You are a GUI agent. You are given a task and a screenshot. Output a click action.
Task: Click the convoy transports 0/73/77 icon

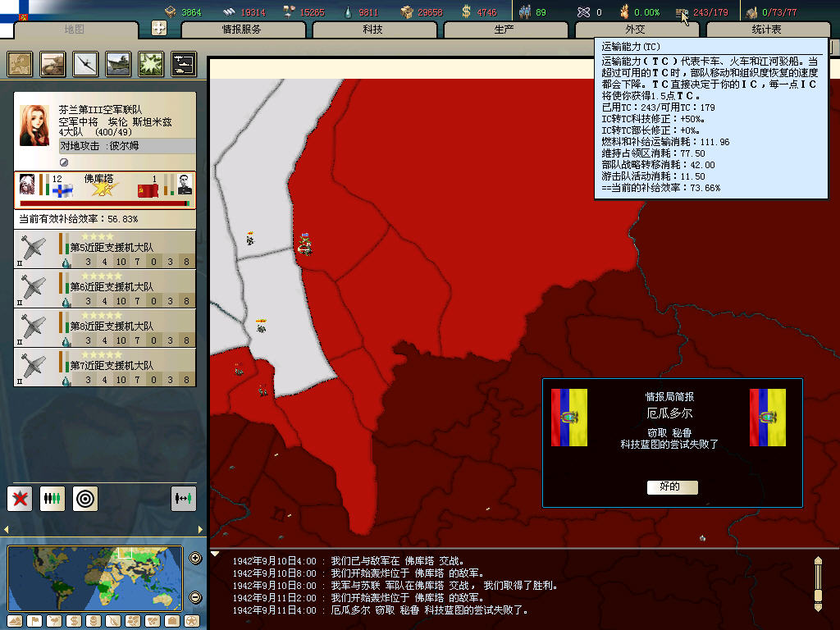[751, 11]
